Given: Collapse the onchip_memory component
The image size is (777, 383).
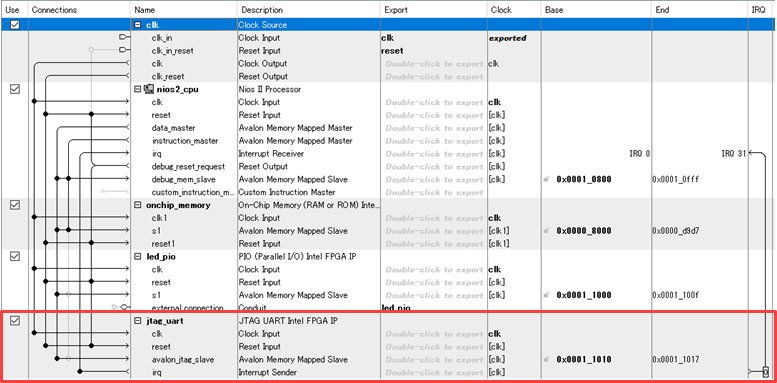Looking at the screenshot, I should point(138,205).
